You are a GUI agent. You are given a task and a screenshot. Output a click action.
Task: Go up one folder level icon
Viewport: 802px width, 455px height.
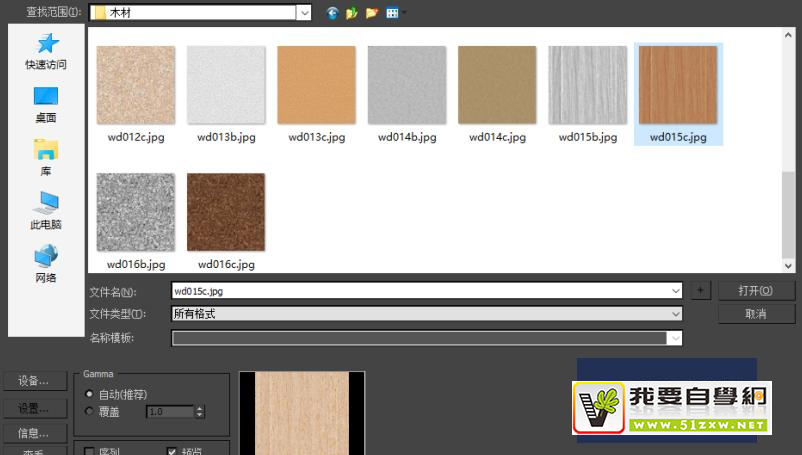pos(351,13)
